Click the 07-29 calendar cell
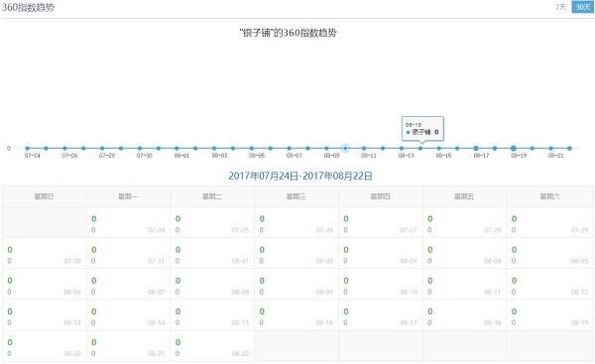The height and width of the screenshot is (364, 595). 549,222
